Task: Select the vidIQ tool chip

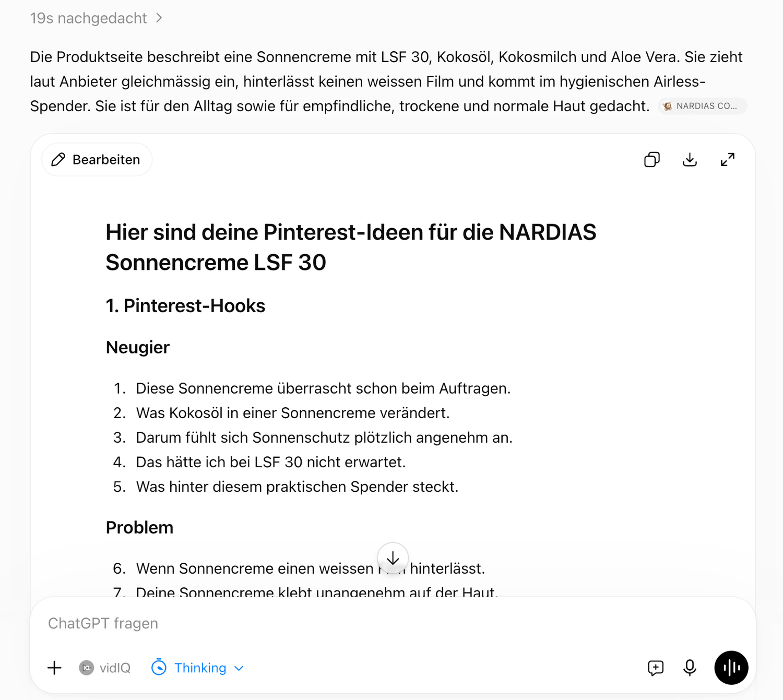Action: tap(105, 668)
